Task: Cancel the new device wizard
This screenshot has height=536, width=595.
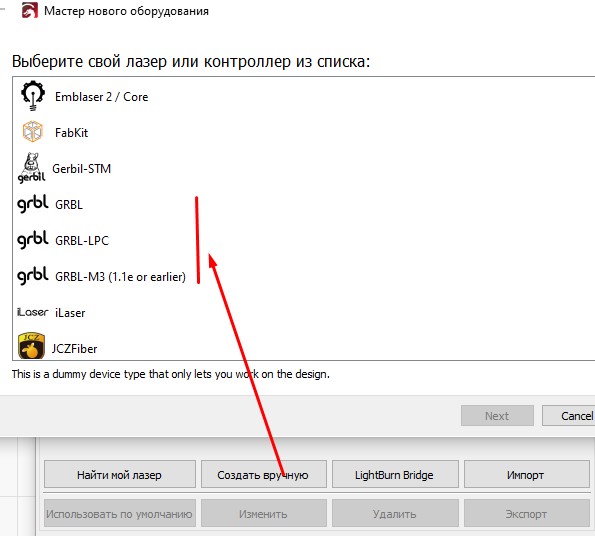Action: click(568, 416)
